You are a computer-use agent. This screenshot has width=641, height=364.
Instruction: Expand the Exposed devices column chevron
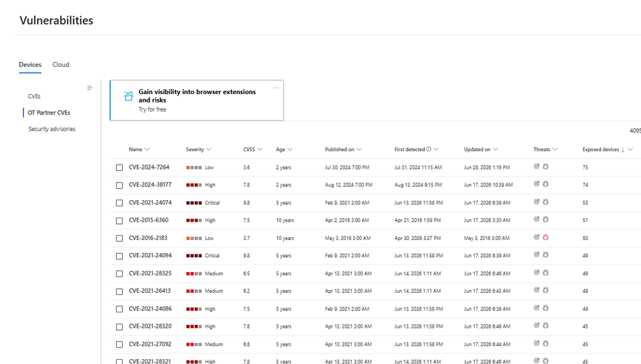click(631, 149)
